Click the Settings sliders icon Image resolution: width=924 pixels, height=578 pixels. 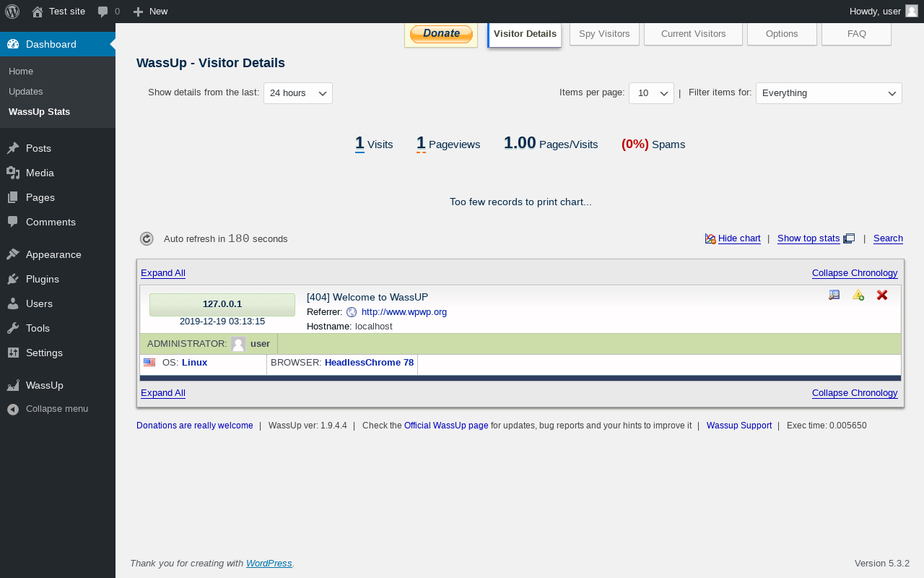[x=13, y=353]
